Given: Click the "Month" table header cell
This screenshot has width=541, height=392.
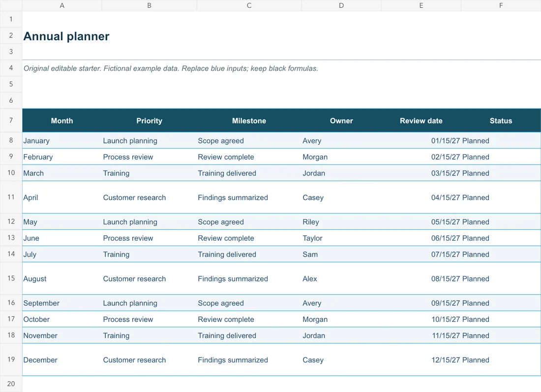Looking at the screenshot, I should pos(62,120).
